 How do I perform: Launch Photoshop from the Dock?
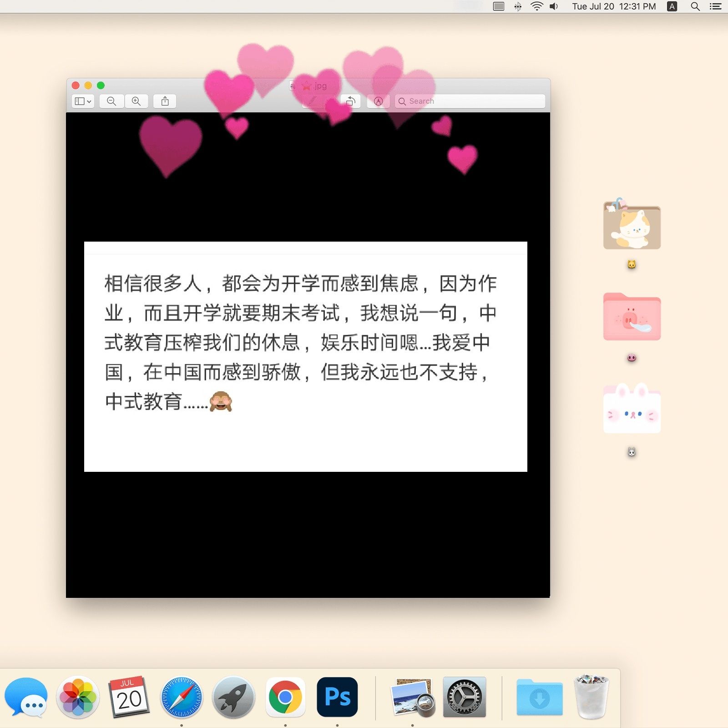[x=337, y=697]
